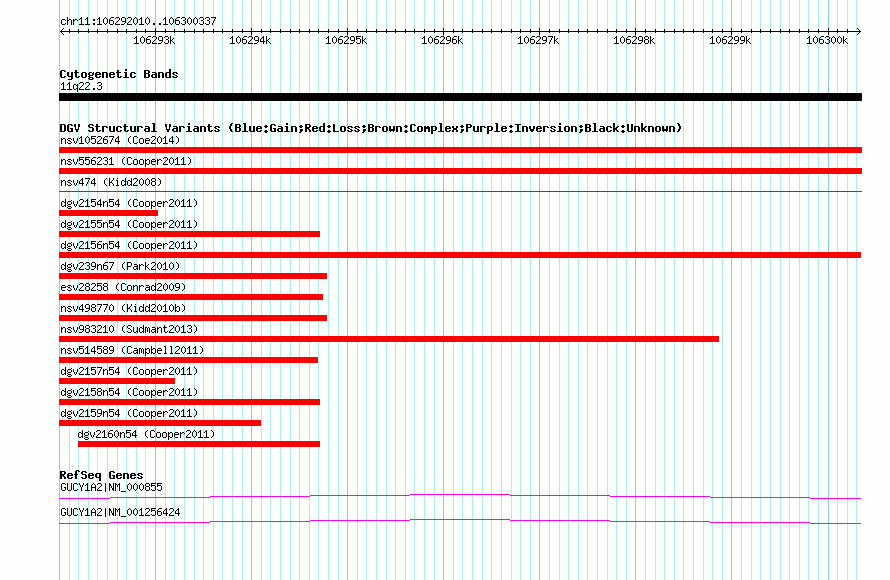
Task: Open the GUCY1A2|NM_001256424 gene label
Action: 120,512
